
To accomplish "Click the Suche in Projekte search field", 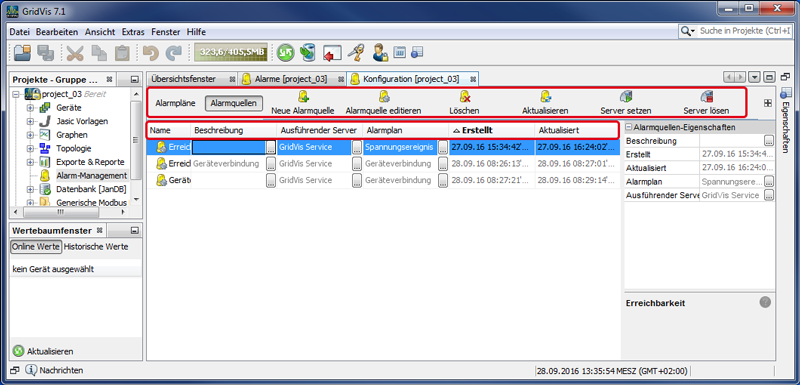I will tap(738, 31).
